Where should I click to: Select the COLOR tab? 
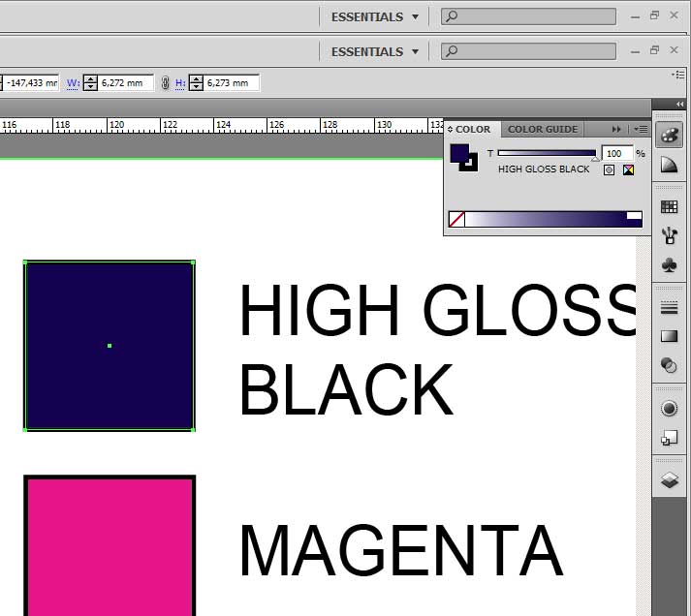coord(472,129)
